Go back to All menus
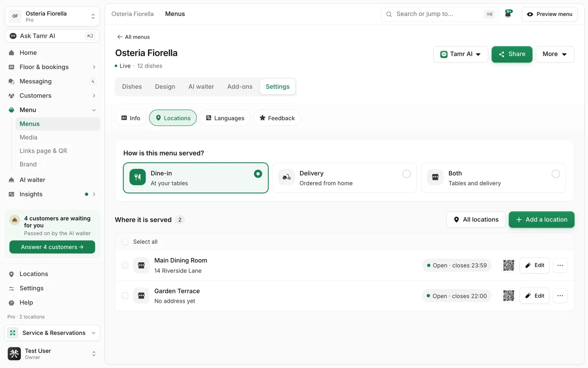588x368 pixels. click(x=134, y=37)
